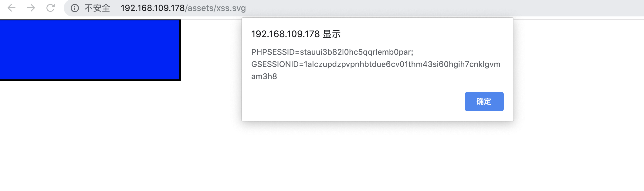The height and width of the screenshot is (191, 644).
Task: Click the host 192.168.109.178 in the URL
Action: (x=153, y=8)
